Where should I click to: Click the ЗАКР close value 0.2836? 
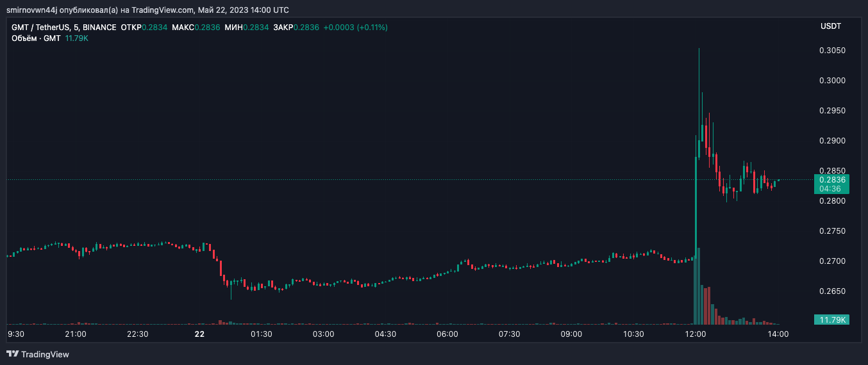tap(306, 28)
